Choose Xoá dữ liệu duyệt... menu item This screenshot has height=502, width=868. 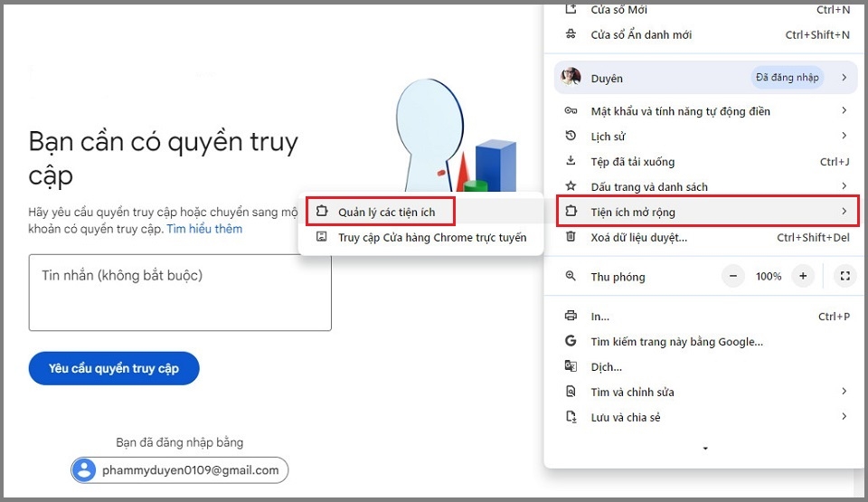click(x=706, y=237)
